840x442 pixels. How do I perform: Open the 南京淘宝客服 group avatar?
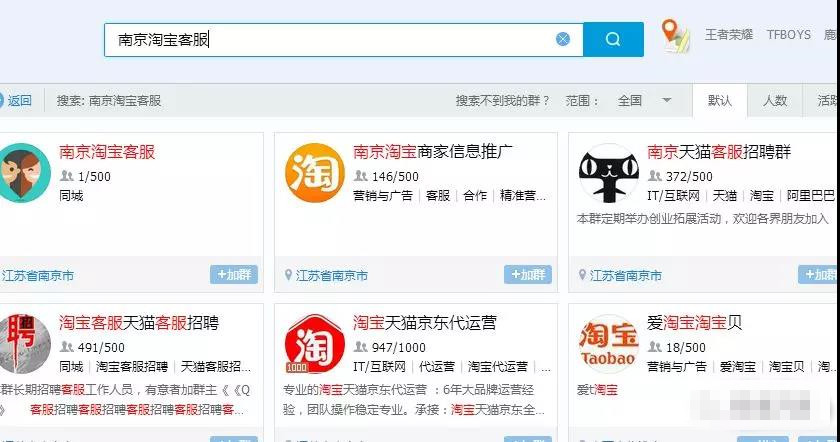coord(22,173)
